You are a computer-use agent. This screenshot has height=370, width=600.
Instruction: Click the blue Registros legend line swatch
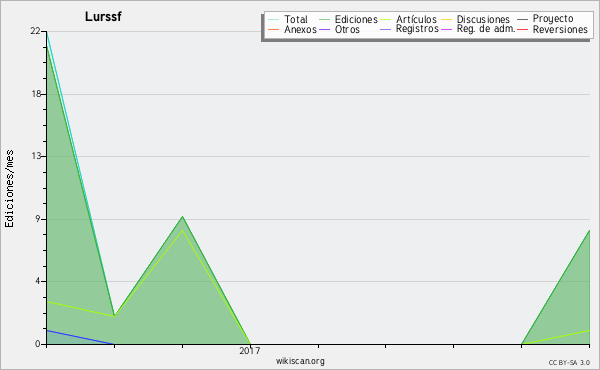(385, 29)
